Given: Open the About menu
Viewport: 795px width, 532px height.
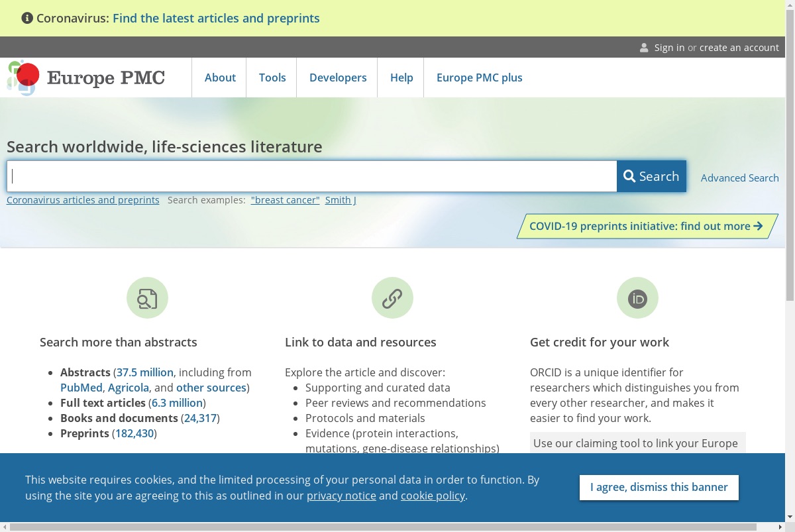Looking at the screenshot, I should 220,78.
